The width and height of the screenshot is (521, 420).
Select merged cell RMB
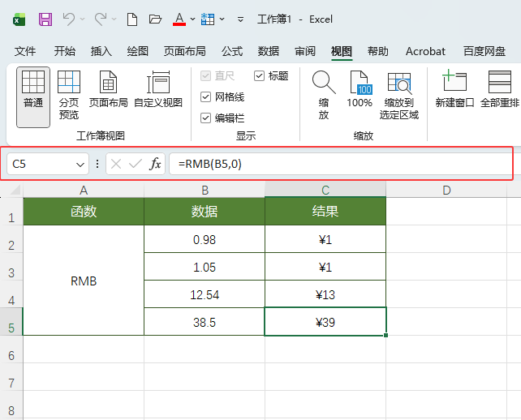84,281
